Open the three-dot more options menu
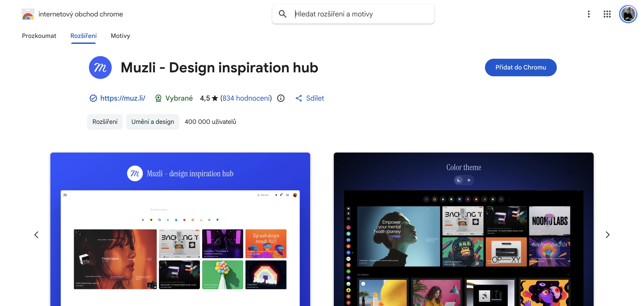Image resolution: width=644 pixels, height=306 pixels. (589, 14)
